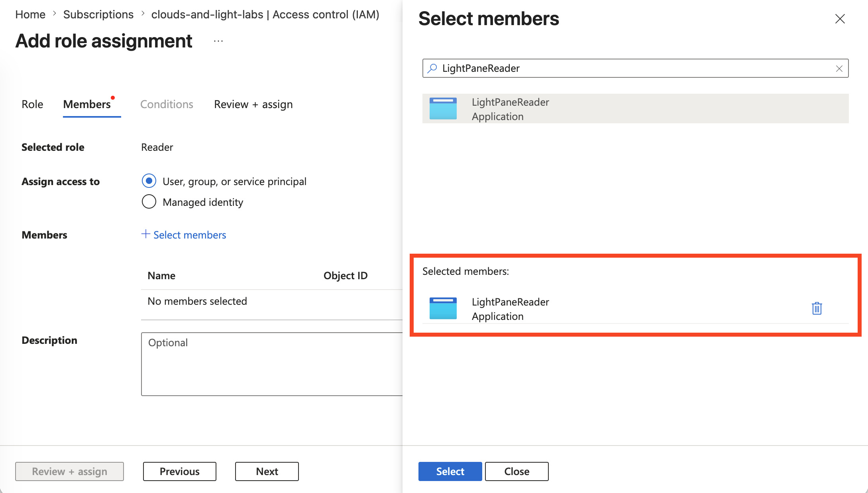
Task: Open the ellipsis menu beside Add role assignment
Action: click(218, 41)
